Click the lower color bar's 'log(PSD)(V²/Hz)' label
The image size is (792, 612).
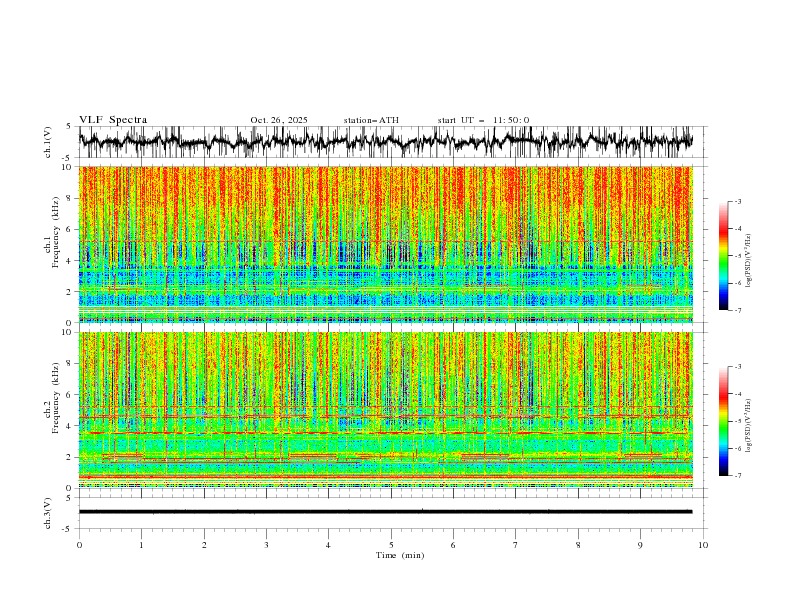(x=749, y=425)
